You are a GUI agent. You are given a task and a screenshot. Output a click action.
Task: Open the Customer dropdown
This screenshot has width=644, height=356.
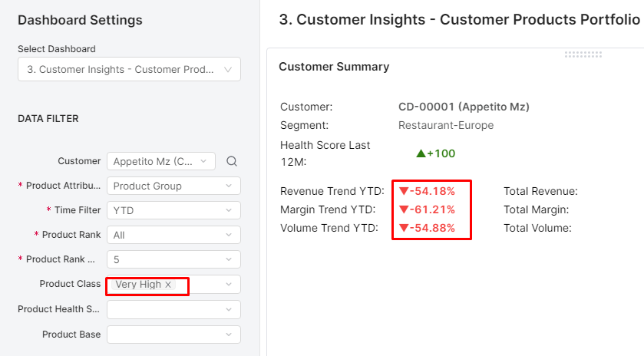pyautogui.click(x=161, y=161)
